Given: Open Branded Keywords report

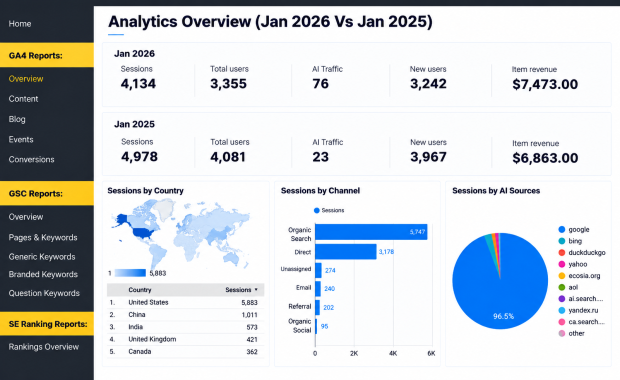Looking at the screenshot, I should [43, 274].
